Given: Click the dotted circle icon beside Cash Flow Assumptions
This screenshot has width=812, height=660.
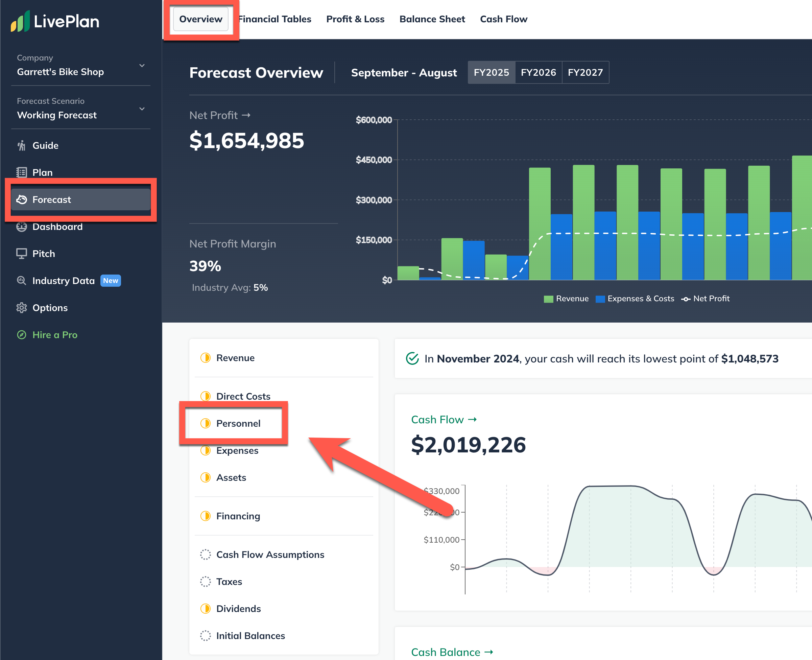Looking at the screenshot, I should [x=205, y=555].
